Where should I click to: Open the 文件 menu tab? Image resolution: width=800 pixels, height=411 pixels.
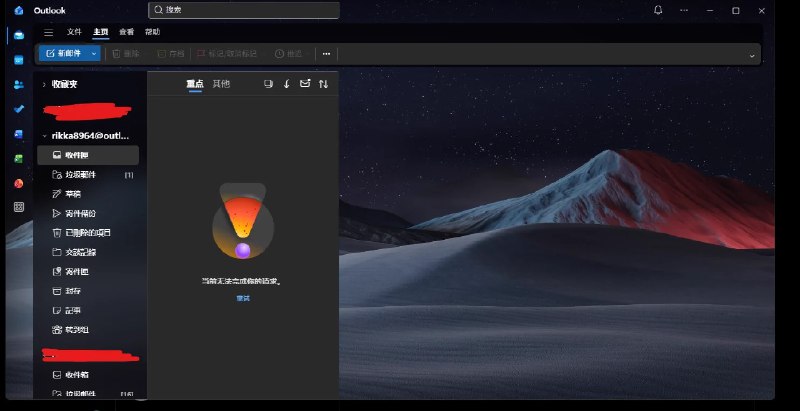[74, 32]
